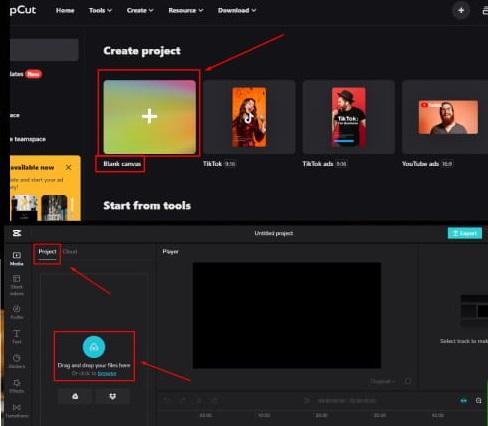Click the blue upload circle icon
This screenshot has width=488, height=426.
94,347
